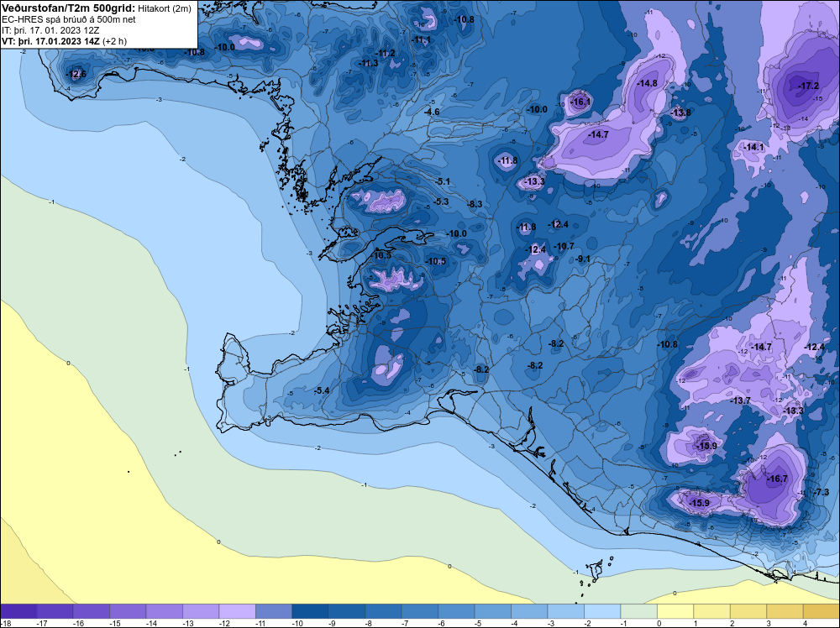Click the legend color swatch labeled -18
This screenshot has width=840, height=628.
tap(18, 610)
